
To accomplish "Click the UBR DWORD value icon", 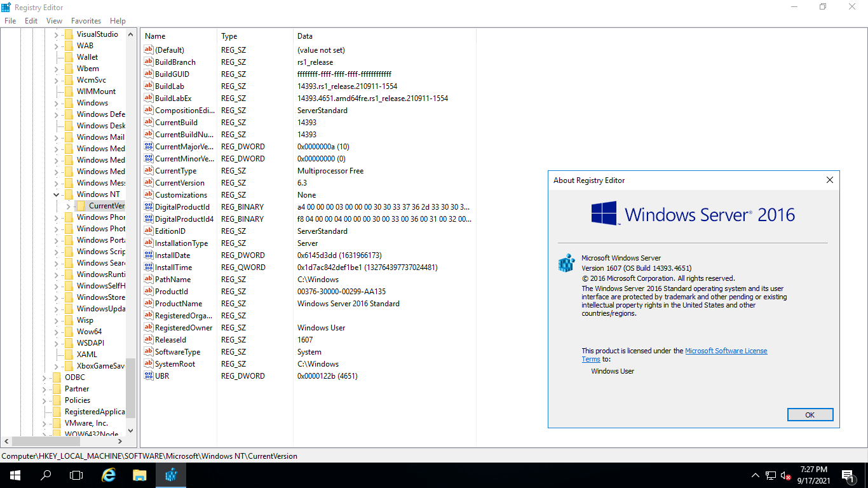I will pos(149,376).
